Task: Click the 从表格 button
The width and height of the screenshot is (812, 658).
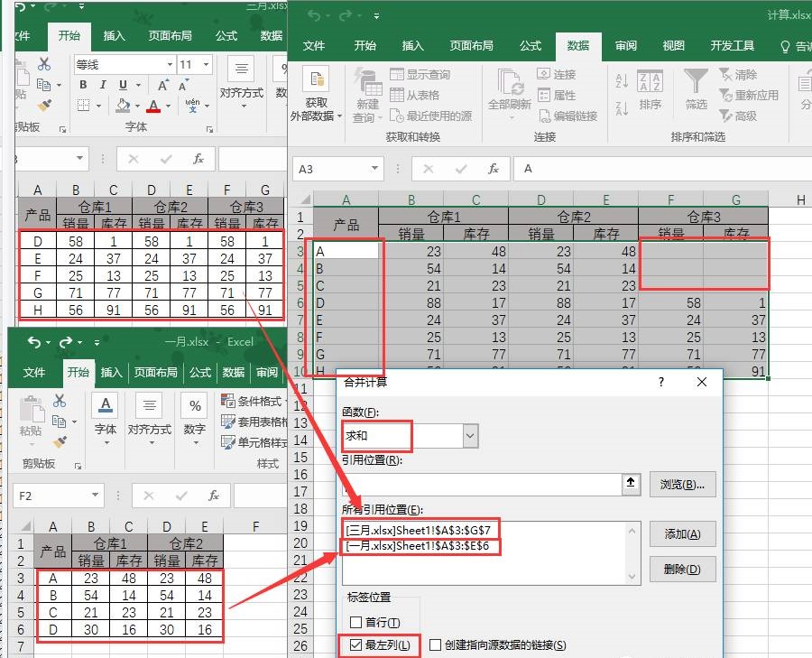Action: [x=414, y=95]
